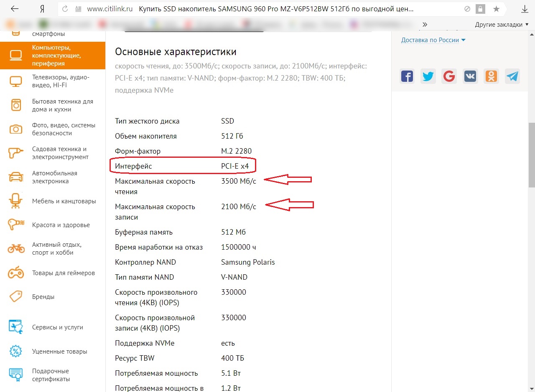Click the '5.1 Вт' power consumption value
This screenshot has height=392, width=535.
click(231, 373)
